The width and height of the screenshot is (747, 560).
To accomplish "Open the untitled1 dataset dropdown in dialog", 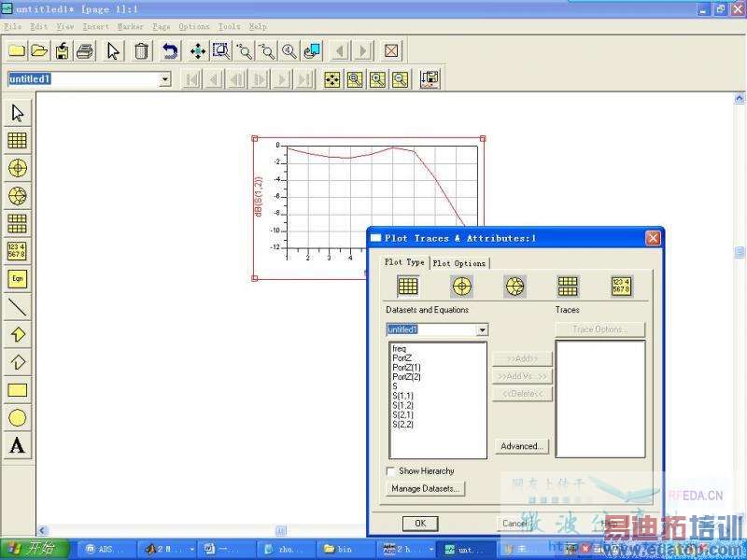I will [482, 329].
